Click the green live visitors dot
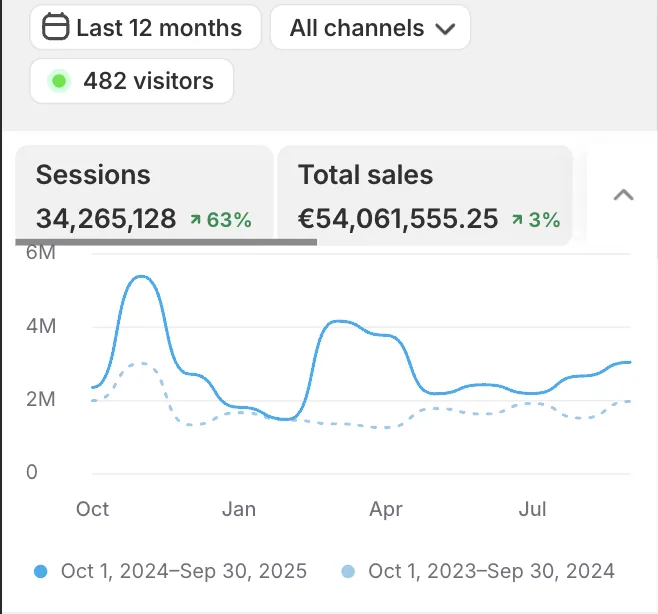 (59, 81)
